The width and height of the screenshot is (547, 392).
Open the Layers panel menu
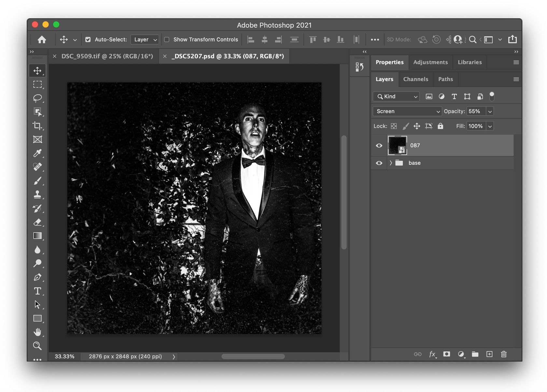[x=516, y=79]
